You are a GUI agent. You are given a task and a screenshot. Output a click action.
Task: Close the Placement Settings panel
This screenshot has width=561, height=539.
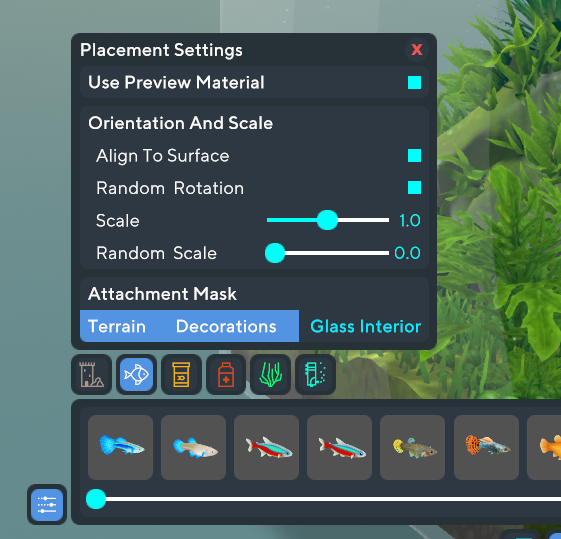pyautogui.click(x=417, y=49)
